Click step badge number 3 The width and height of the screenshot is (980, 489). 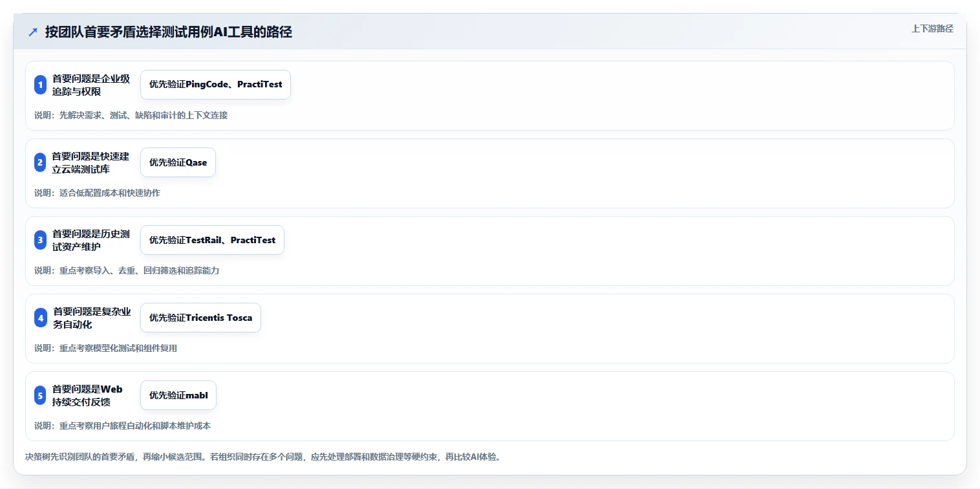click(40, 240)
